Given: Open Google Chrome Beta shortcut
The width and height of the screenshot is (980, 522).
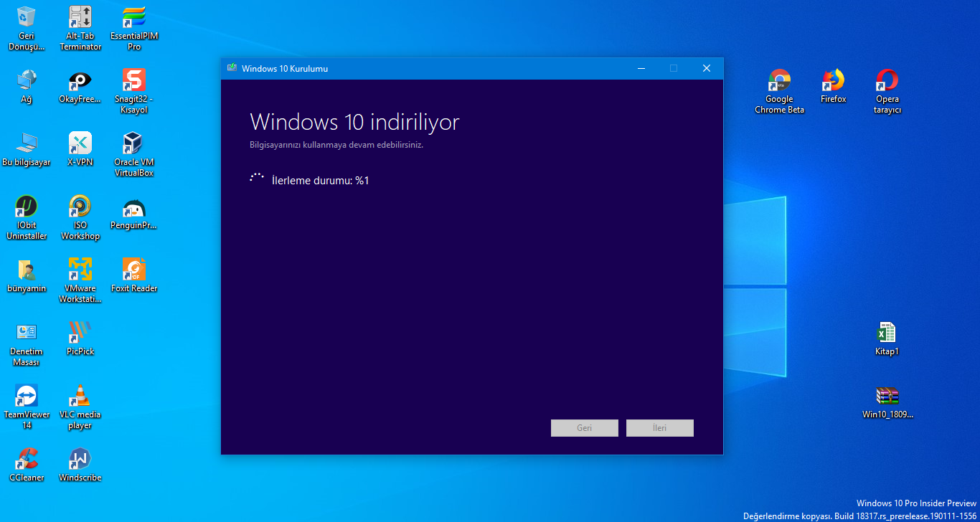Looking at the screenshot, I should pyautogui.click(x=779, y=90).
